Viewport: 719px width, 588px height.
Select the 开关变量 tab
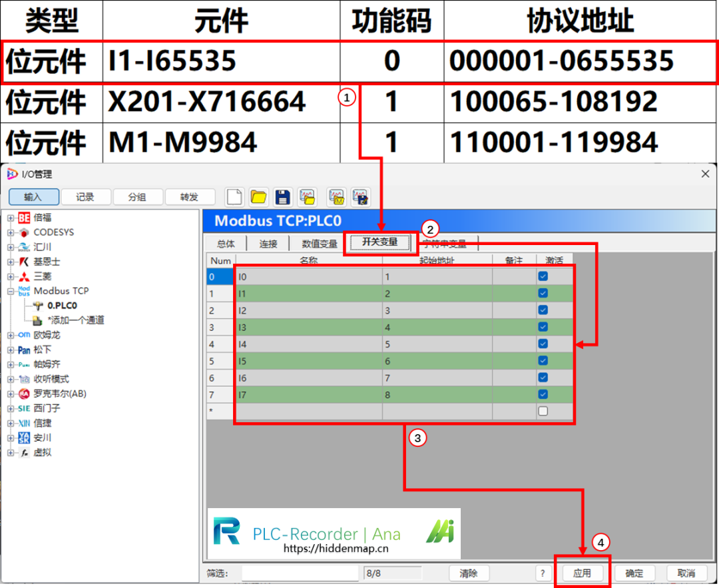(x=379, y=242)
